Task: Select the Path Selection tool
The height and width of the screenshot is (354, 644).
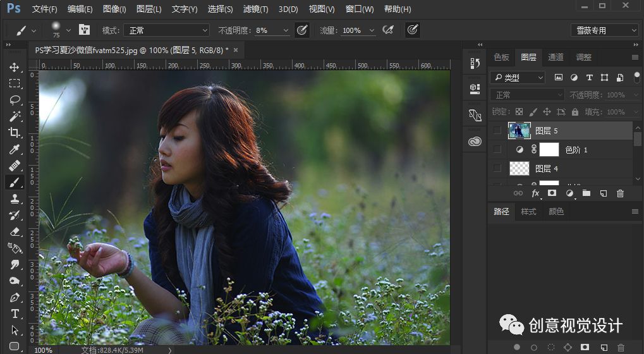Action: click(15, 330)
